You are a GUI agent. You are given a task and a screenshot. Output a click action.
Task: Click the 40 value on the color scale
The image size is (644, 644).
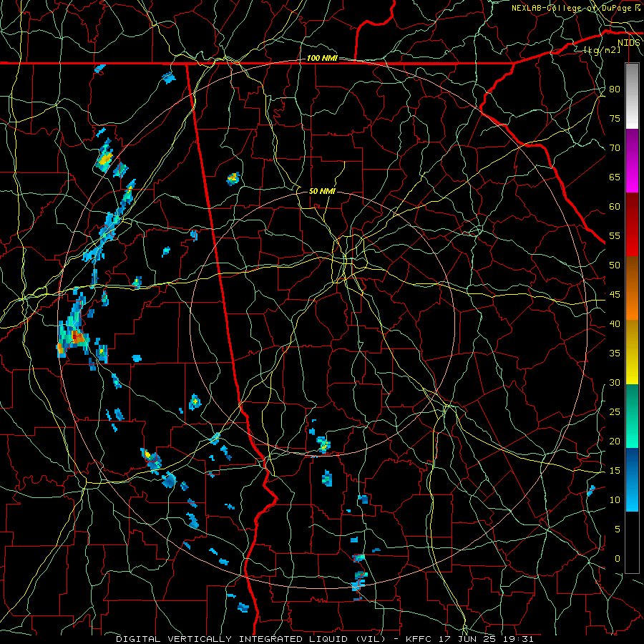[615, 324]
